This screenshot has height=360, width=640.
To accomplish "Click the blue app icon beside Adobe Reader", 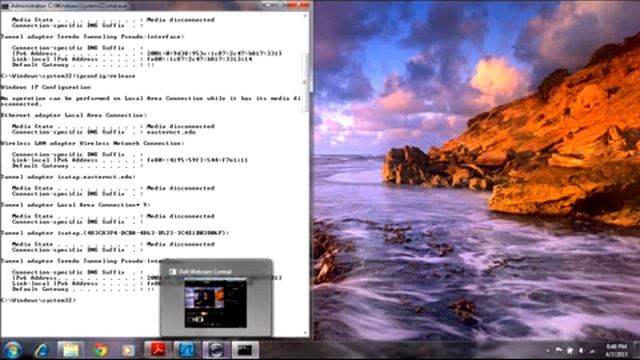I will [187, 350].
